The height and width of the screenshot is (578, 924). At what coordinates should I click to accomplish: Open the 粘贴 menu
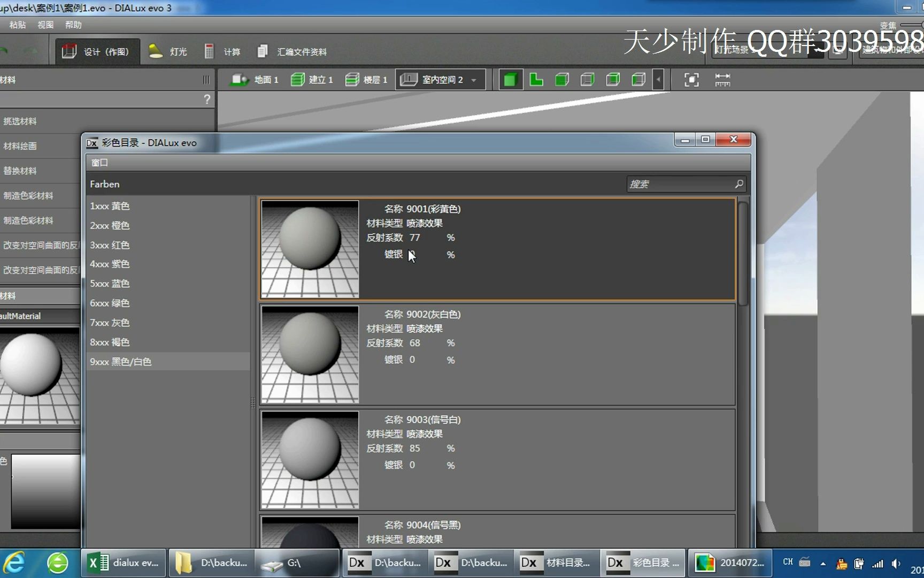[x=18, y=25]
